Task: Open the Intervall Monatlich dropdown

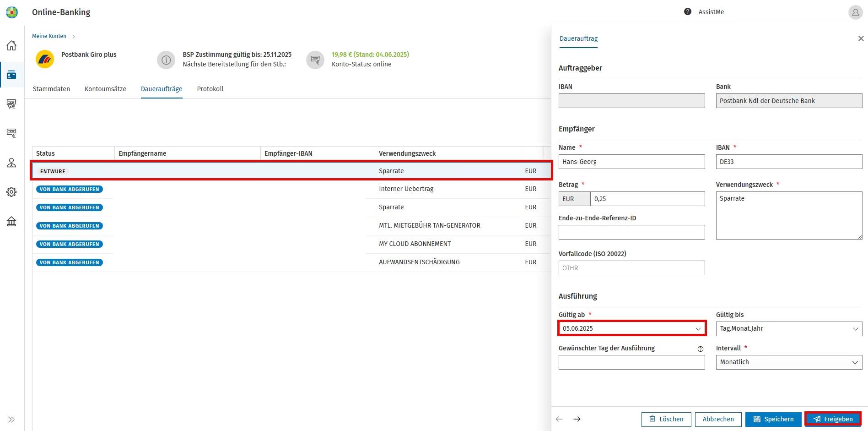Action: pyautogui.click(x=789, y=362)
